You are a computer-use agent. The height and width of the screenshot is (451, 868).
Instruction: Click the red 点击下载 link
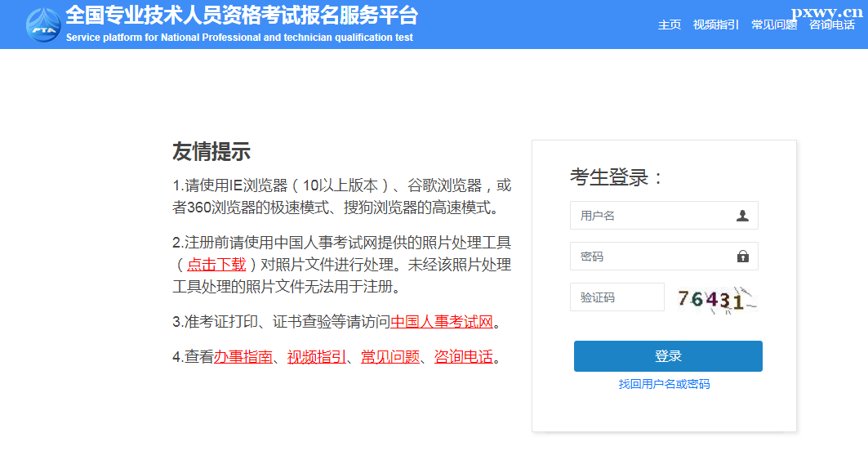tap(216, 265)
